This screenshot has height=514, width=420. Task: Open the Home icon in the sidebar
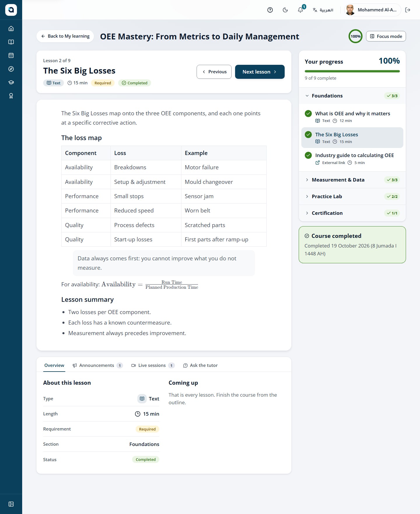(x=11, y=29)
